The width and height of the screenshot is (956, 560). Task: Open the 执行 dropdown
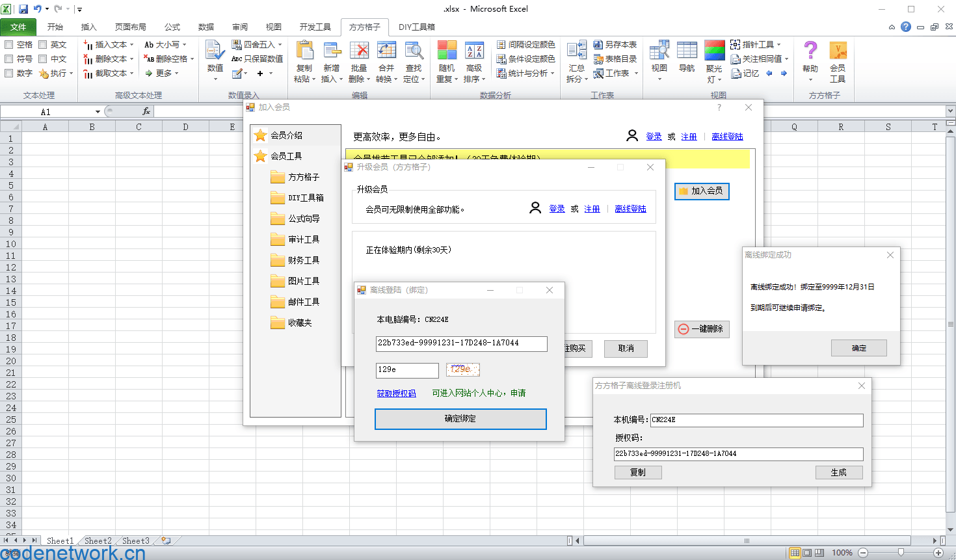pos(56,73)
